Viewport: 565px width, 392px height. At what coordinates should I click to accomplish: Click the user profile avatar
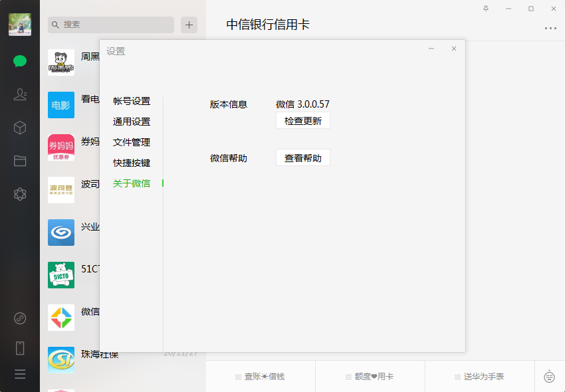(20, 25)
